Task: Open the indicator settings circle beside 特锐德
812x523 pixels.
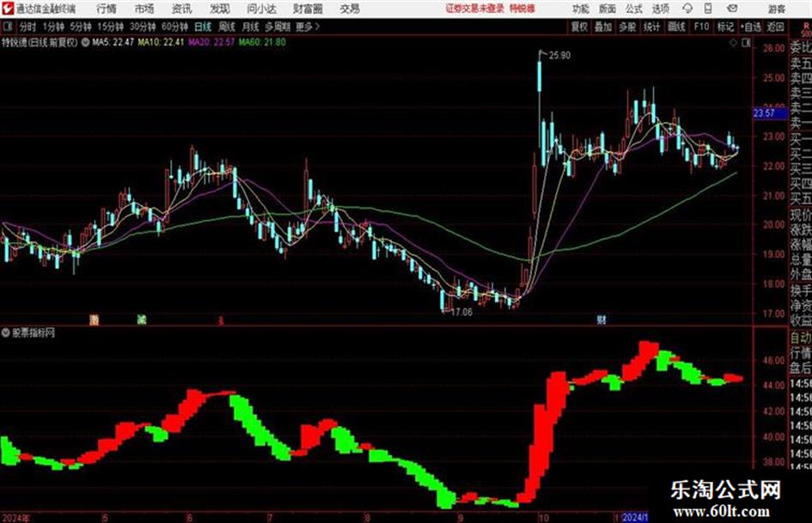Action: [85, 42]
